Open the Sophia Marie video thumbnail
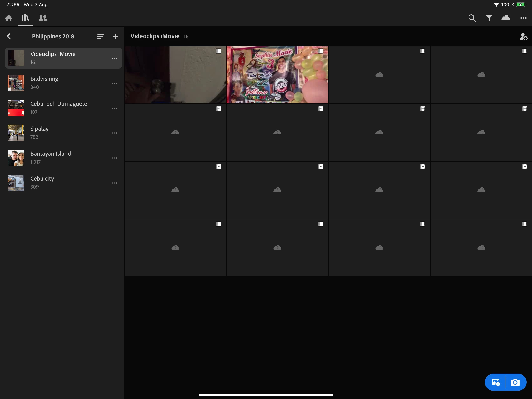Screen dimensions: 532x399 (277, 75)
